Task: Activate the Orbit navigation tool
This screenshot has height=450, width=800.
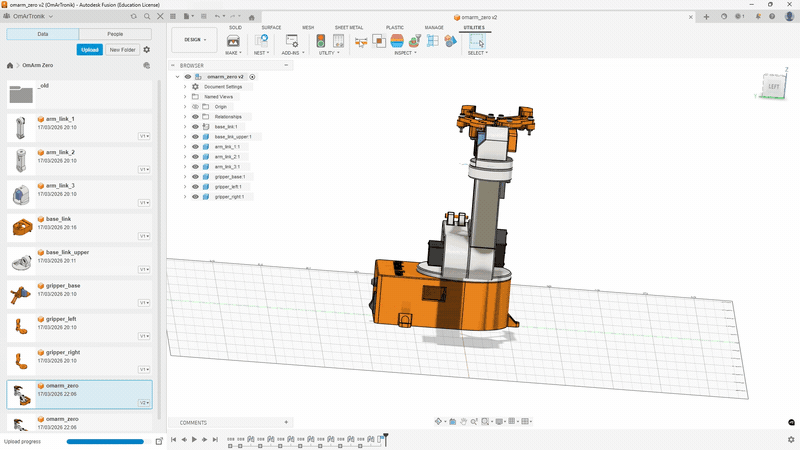Action: (x=438, y=421)
